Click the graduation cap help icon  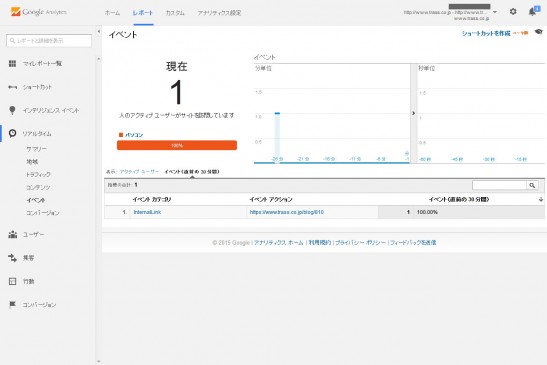click(539, 32)
